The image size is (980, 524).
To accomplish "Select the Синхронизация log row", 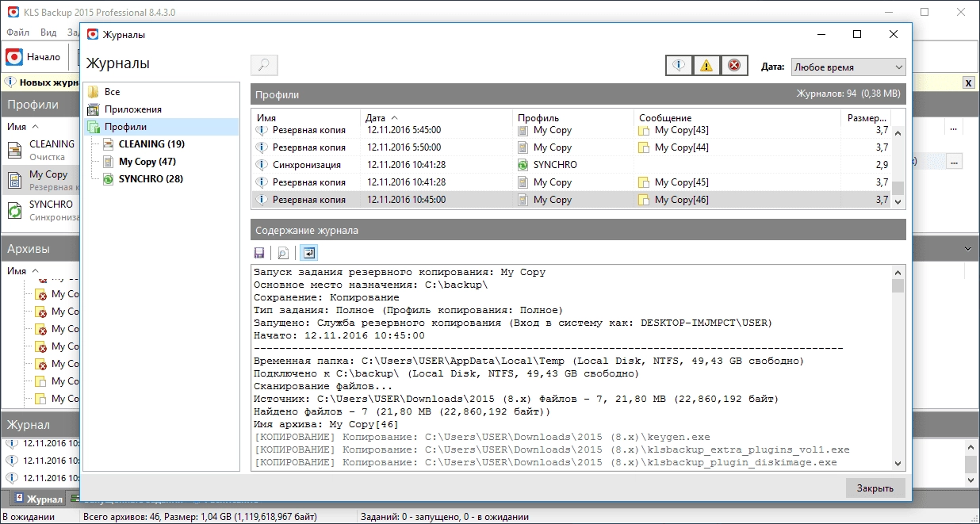I will (572, 165).
